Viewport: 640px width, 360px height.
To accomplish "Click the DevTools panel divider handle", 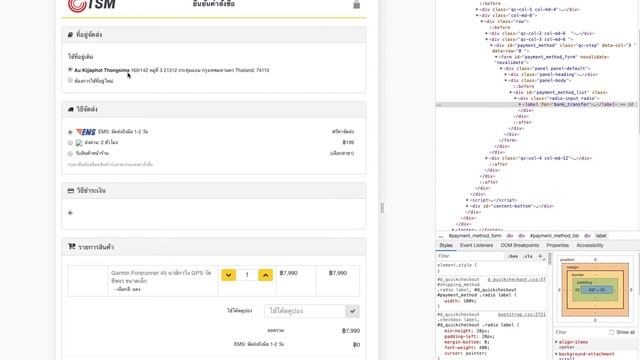I will 382,208.
